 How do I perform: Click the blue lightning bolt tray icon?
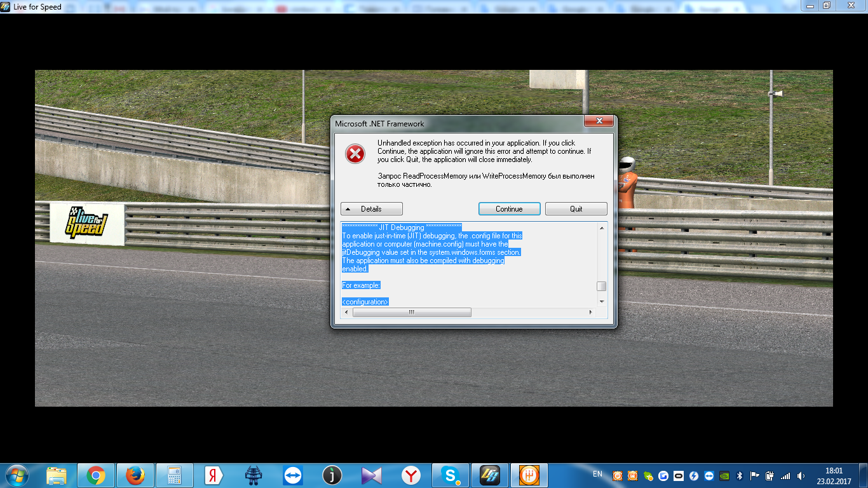(693, 475)
